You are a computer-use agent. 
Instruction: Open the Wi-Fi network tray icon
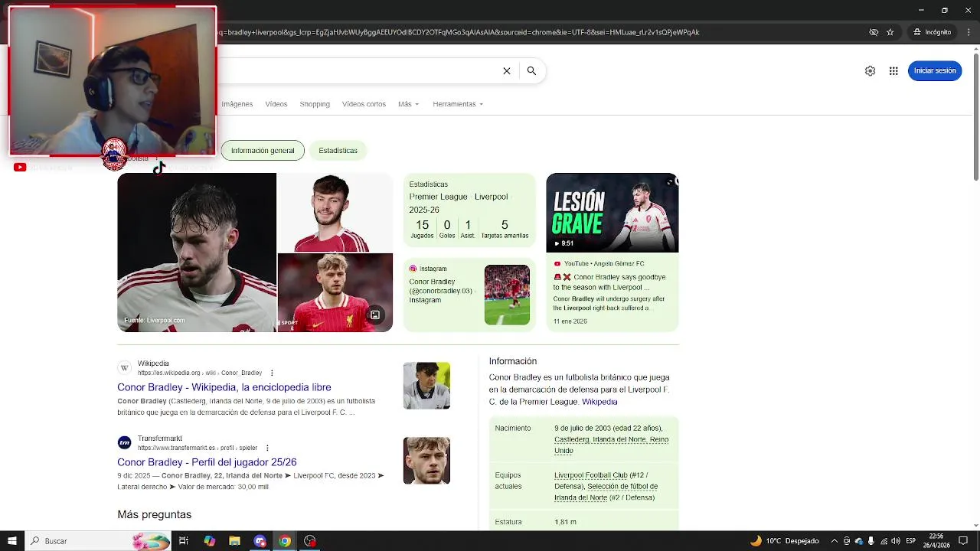point(883,541)
